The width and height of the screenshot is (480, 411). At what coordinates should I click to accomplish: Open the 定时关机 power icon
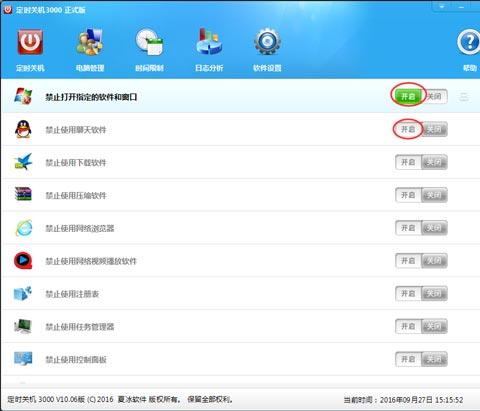[x=30, y=42]
